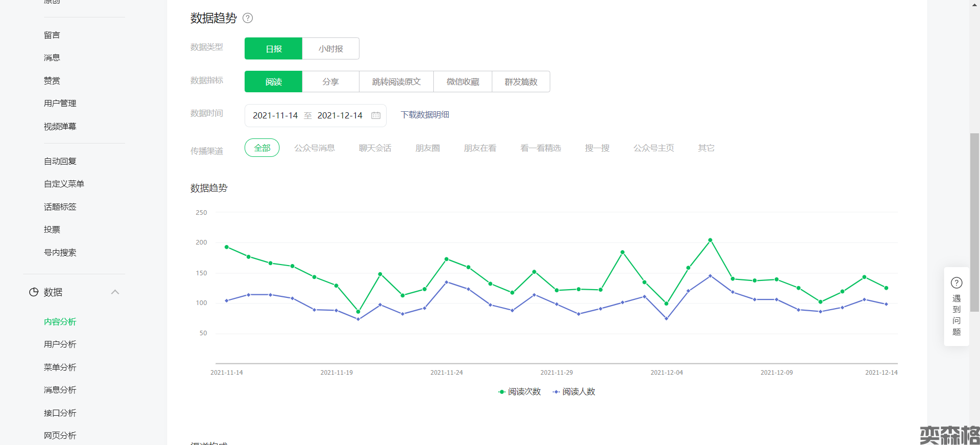
Task: Open the 2021-11-14 start date picker
Action: 275,115
